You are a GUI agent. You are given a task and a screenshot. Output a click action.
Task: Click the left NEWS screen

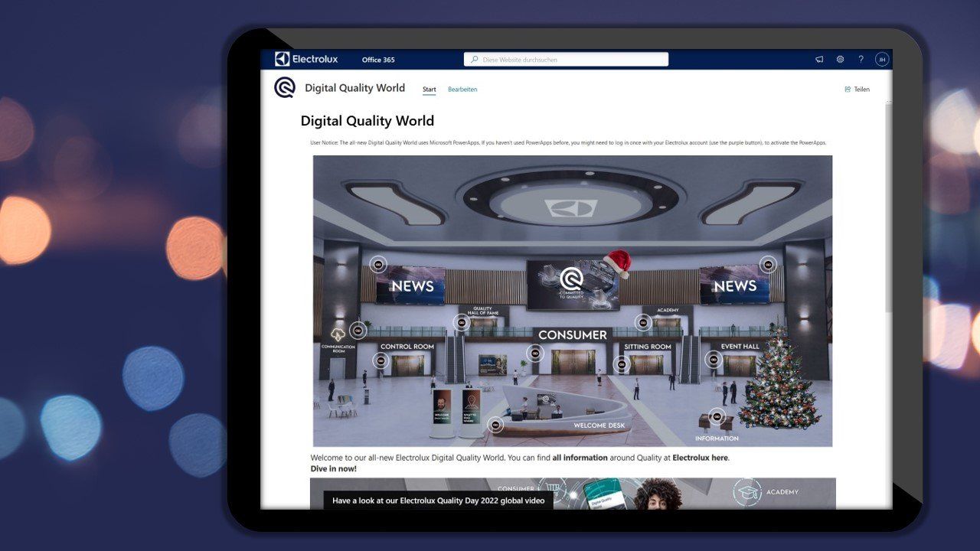tap(411, 285)
